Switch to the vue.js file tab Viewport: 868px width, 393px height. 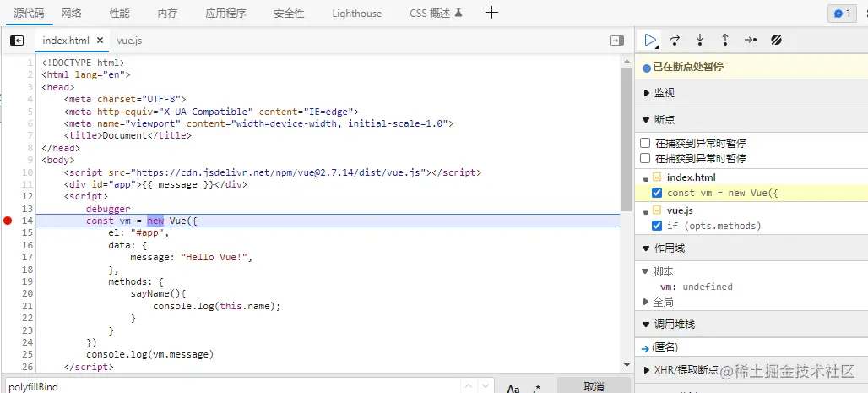pos(129,41)
